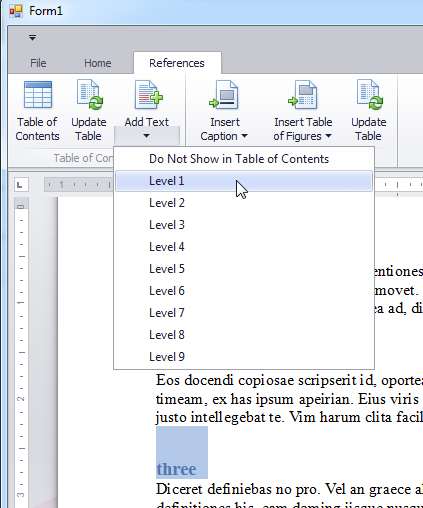Click the first Update Table icon

(90, 95)
